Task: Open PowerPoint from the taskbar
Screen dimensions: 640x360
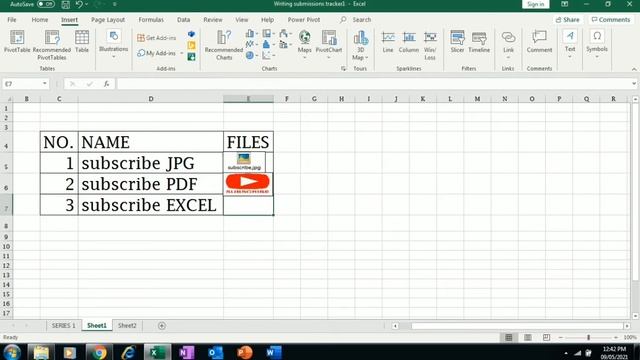Action: 244,352
